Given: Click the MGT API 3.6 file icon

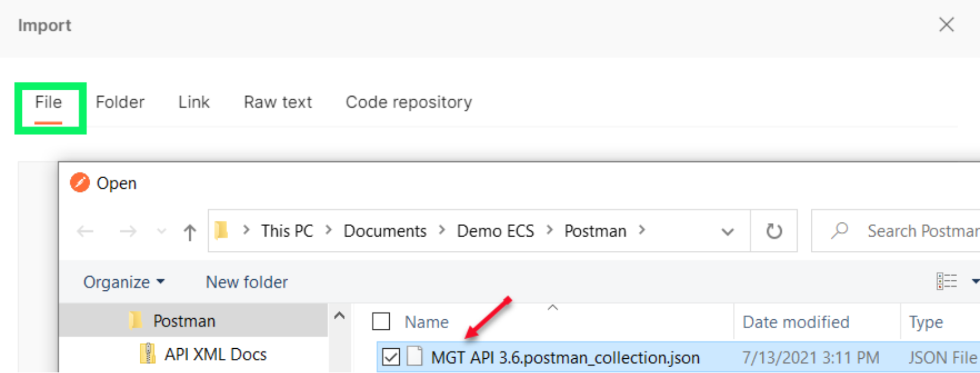Looking at the screenshot, I should click(415, 356).
